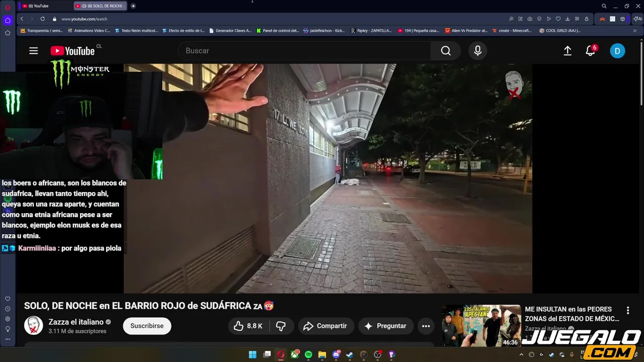The image size is (644, 362).
Task: Add page to favorites heart icon
Action: pos(558,19)
